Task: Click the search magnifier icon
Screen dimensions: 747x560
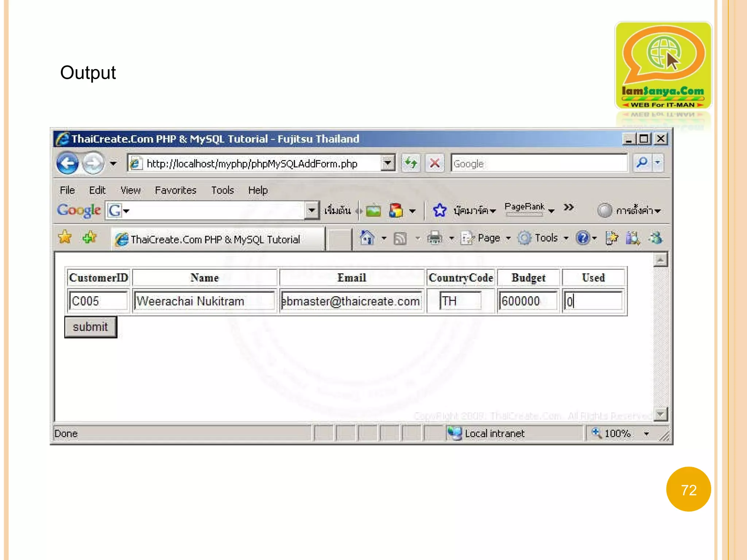Action: click(642, 163)
